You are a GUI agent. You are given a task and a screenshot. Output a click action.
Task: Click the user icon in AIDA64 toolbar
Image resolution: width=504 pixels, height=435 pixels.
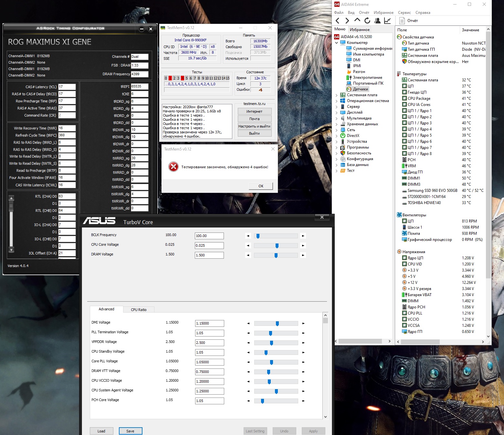(x=377, y=21)
